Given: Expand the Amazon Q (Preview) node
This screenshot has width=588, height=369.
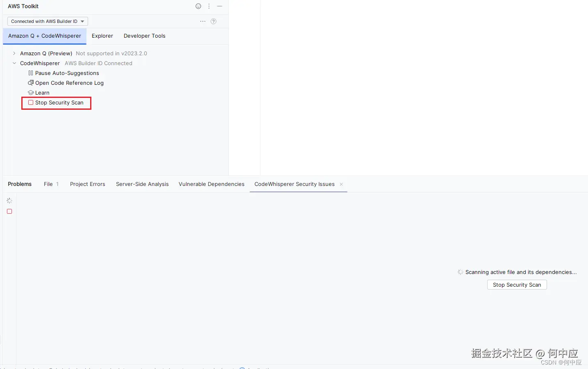Looking at the screenshot, I should coord(14,53).
